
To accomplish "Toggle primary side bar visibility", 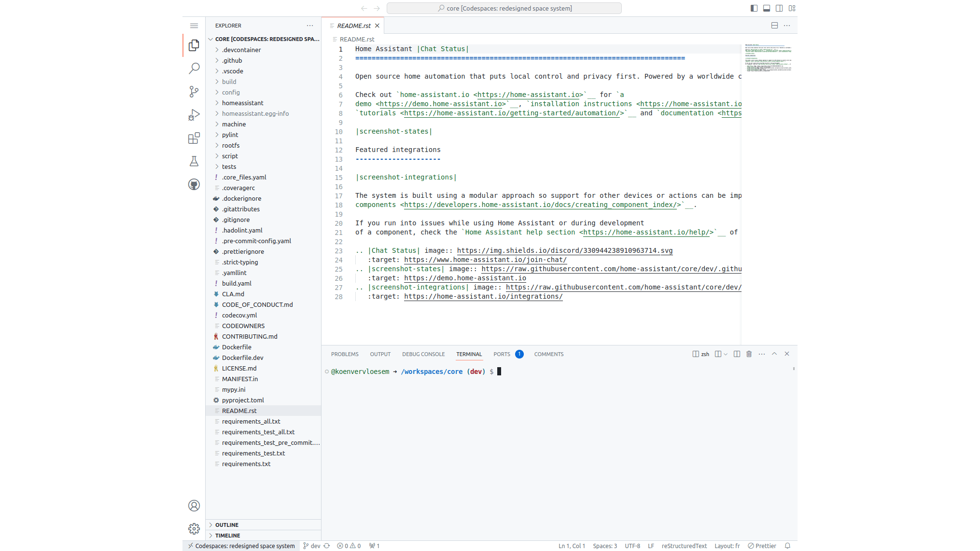I will coord(754,8).
